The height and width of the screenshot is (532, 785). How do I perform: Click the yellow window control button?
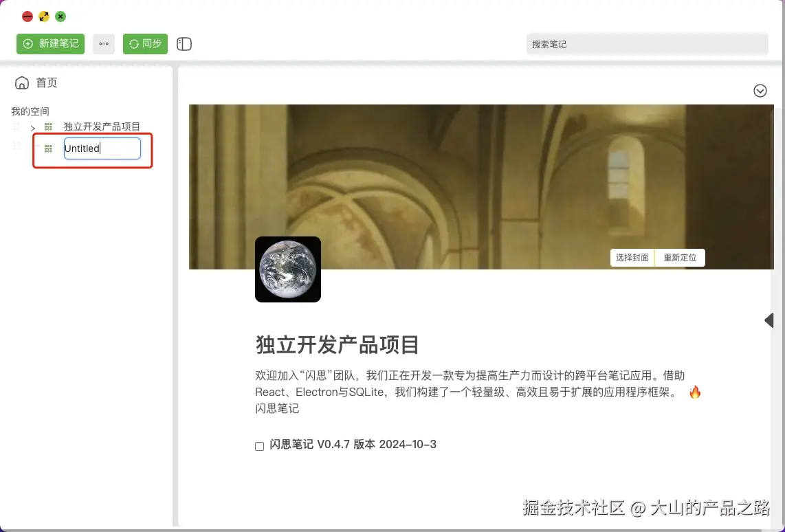pos(44,16)
